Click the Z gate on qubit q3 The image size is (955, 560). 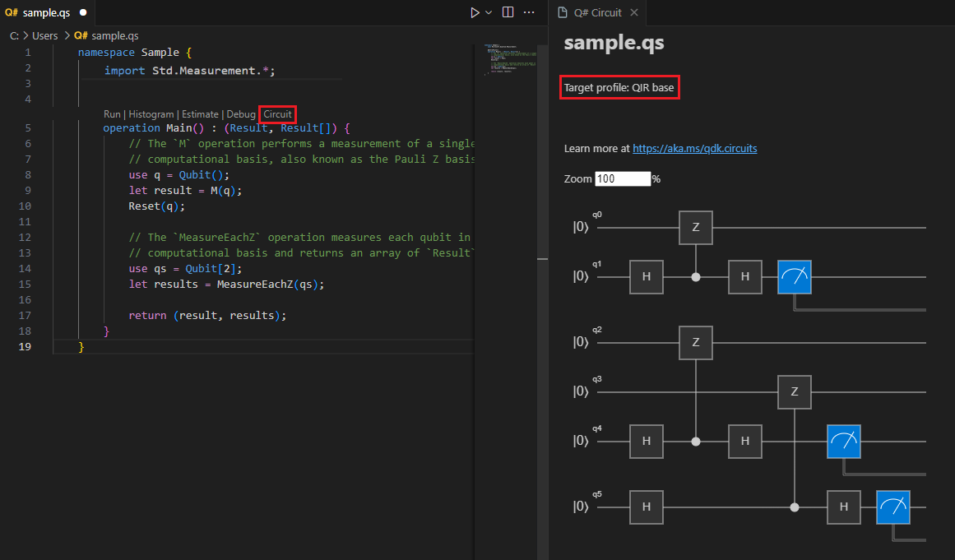795,392
